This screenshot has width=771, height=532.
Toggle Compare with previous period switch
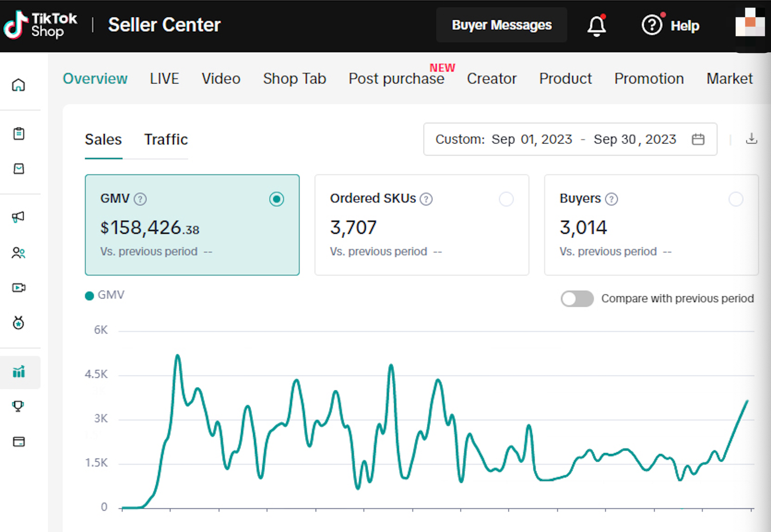pyautogui.click(x=577, y=298)
